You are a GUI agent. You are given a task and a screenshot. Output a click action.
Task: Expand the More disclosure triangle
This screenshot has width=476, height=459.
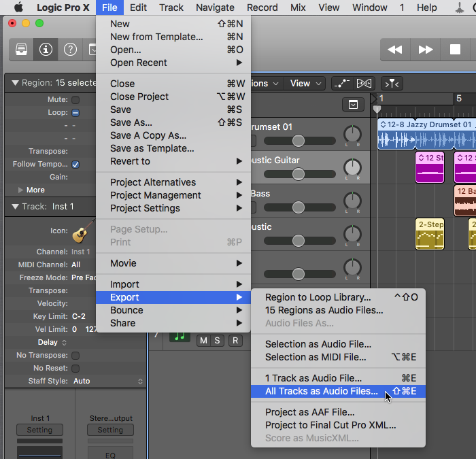tap(20, 190)
